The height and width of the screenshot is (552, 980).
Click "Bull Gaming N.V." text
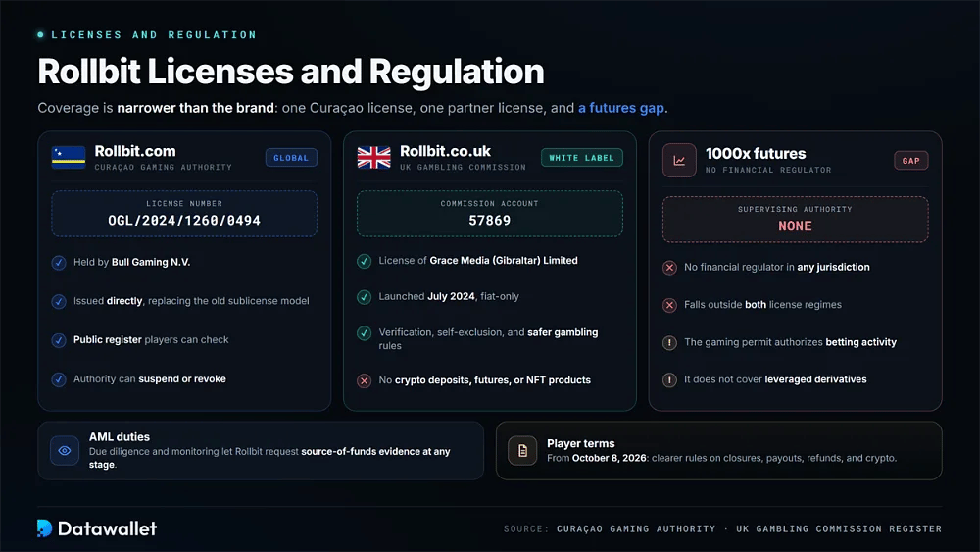(151, 262)
